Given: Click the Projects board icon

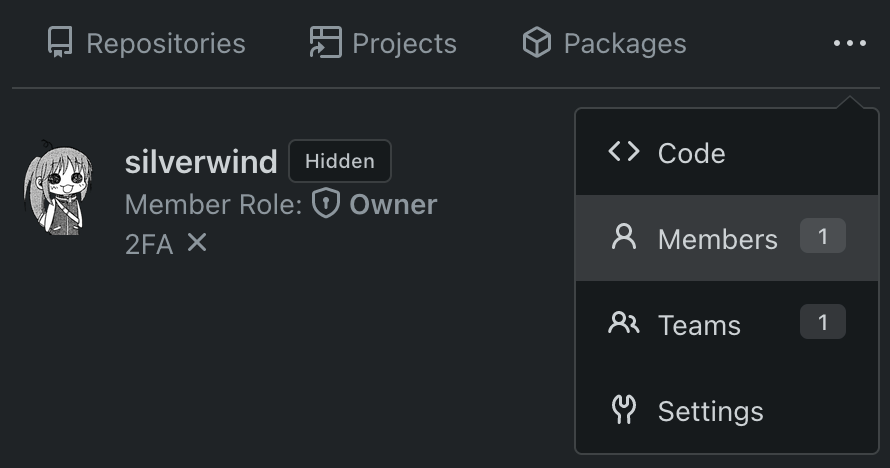Looking at the screenshot, I should [325, 43].
